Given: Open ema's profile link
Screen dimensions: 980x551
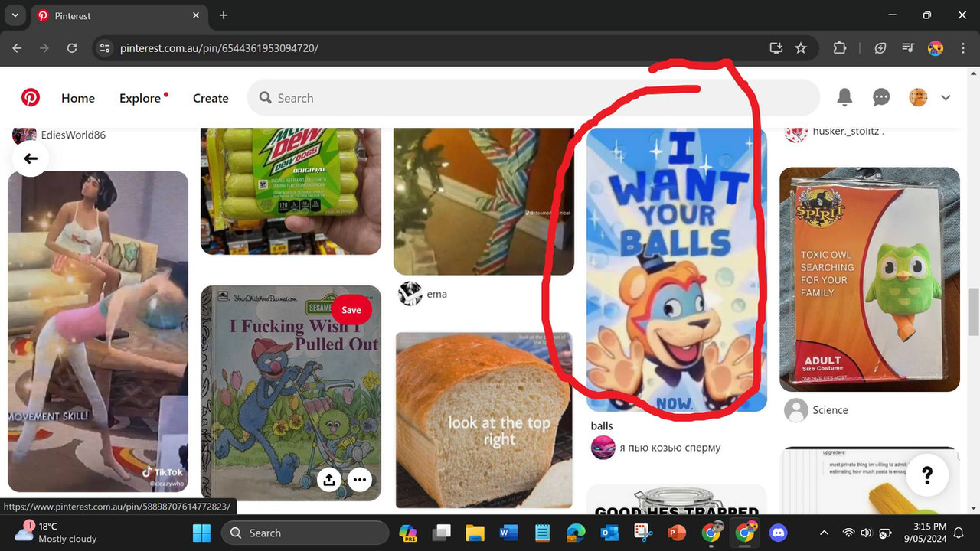Looking at the screenshot, I should point(437,294).
